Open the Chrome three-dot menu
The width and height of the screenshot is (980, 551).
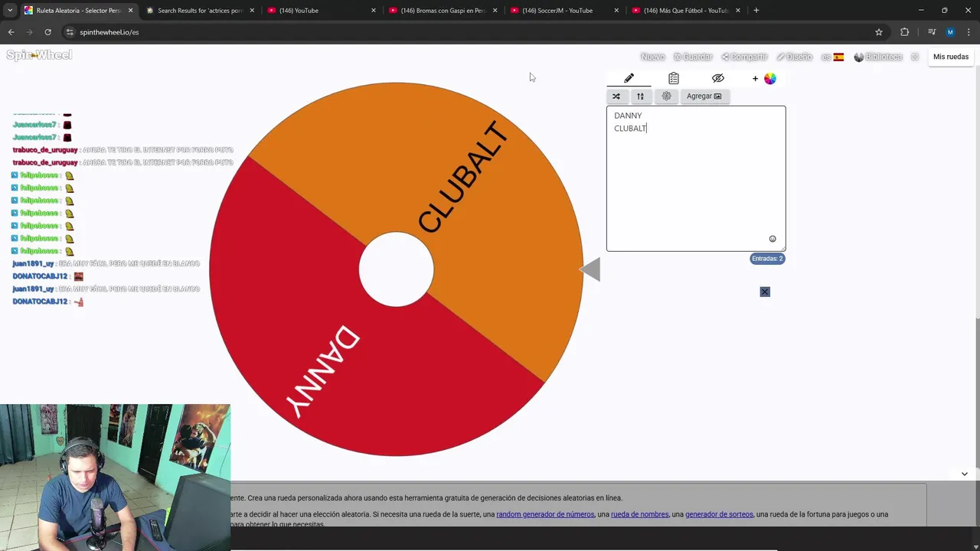tap(969, 32)
